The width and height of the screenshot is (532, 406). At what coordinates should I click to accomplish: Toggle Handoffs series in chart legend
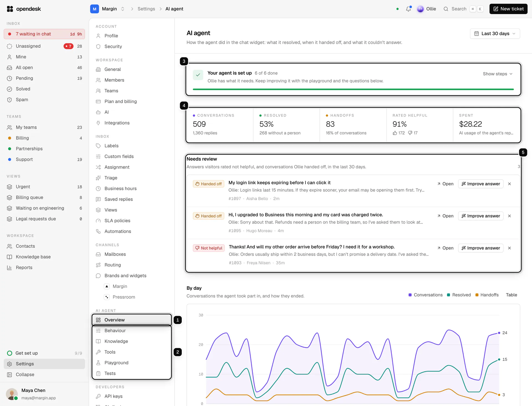[487, 295]
